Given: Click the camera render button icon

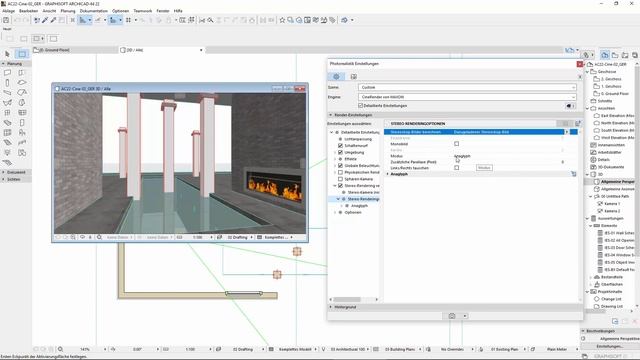Looking at the screenshot, I should (452, 316).
